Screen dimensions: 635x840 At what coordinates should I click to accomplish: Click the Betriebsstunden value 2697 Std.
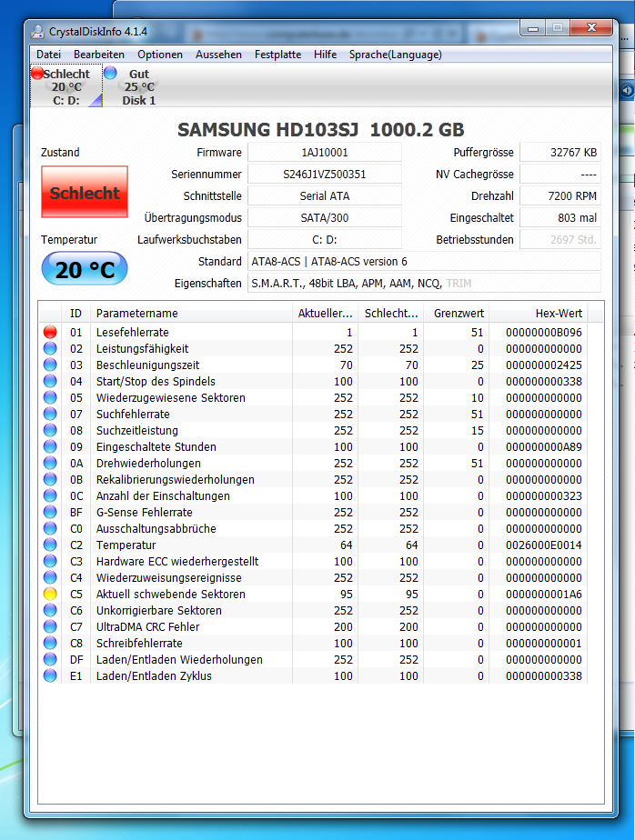point(560,239)
